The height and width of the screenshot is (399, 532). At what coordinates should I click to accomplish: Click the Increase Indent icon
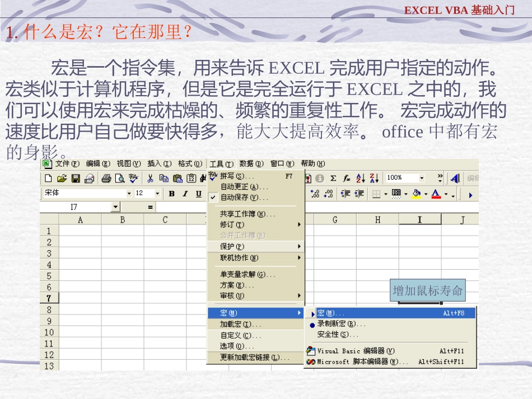click(x=359, y=194)
